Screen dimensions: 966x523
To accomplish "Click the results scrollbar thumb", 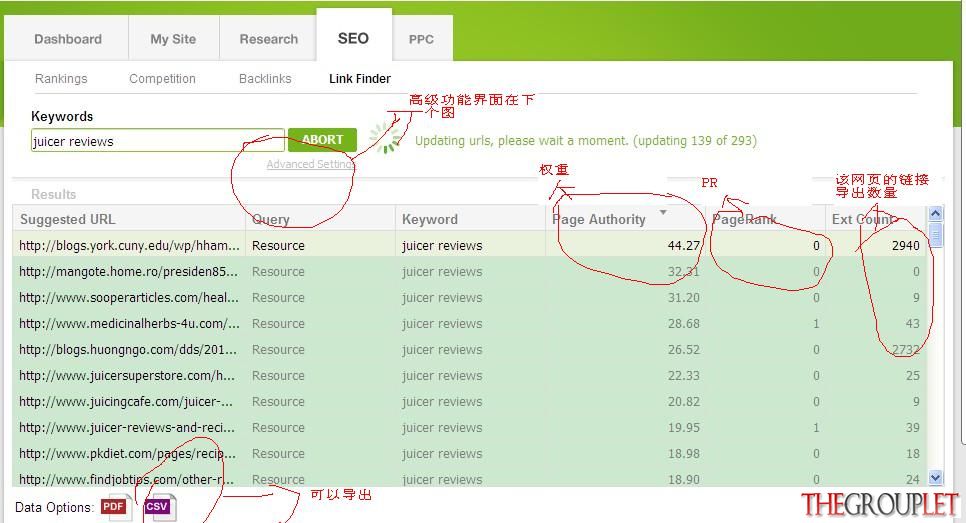I will click(935, 235).
